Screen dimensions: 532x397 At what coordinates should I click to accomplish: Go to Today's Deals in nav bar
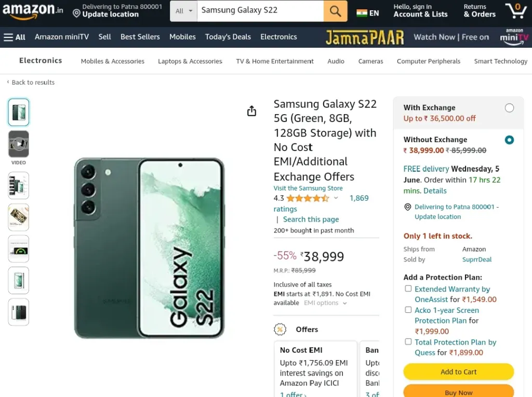coord(228,37)
